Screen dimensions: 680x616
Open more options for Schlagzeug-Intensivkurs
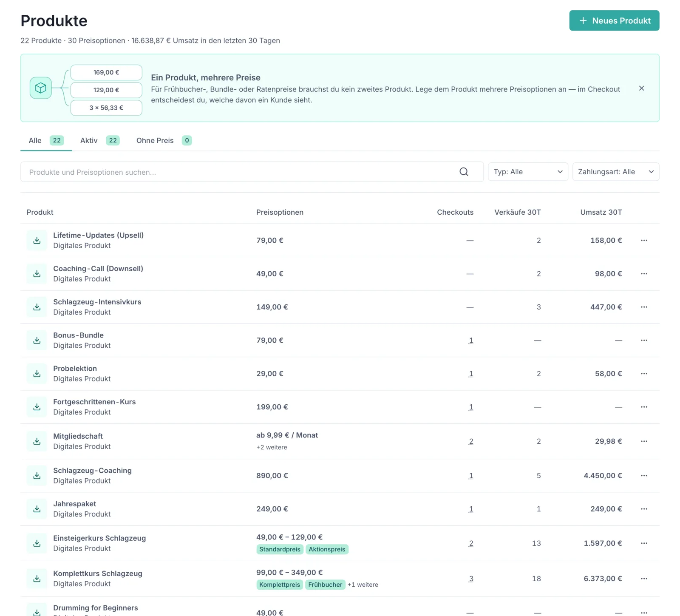click(644, 307)
